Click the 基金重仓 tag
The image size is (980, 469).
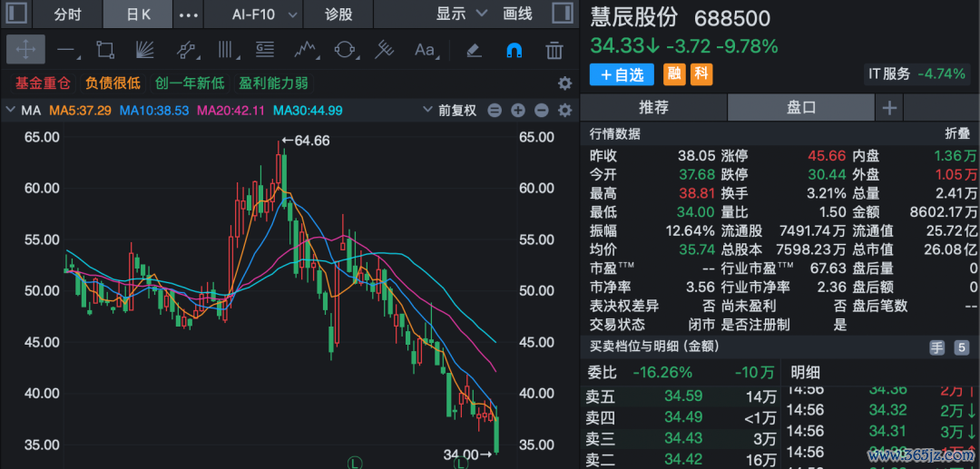point(43,83)
